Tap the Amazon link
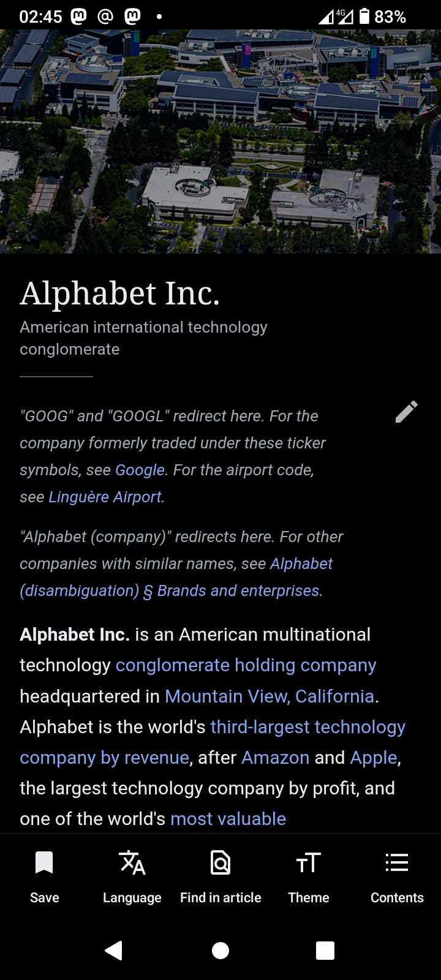Screen dimensions: 441x980 (x=275, y=758)
